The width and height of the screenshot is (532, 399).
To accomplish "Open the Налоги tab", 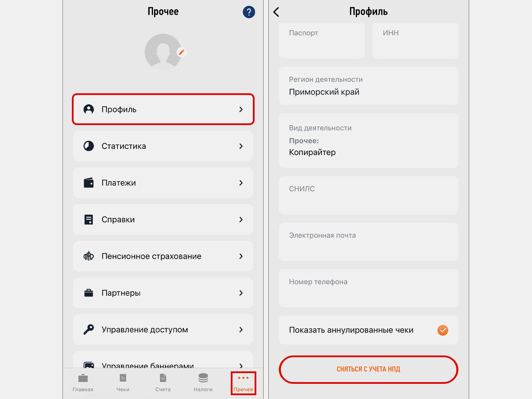I will tap(203, 382).
